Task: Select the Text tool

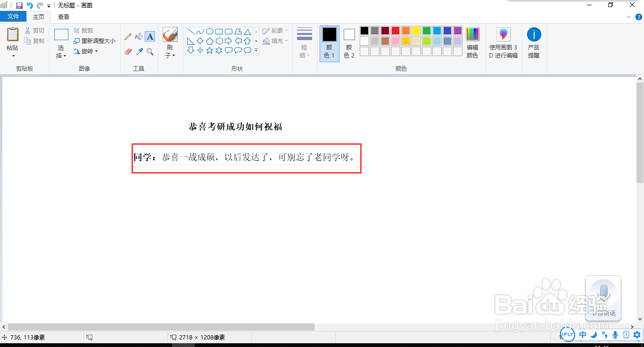Action: point(150,36)
